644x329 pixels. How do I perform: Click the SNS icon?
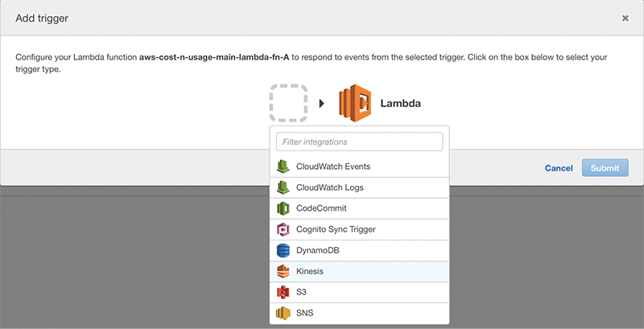(x=283, y=313)
